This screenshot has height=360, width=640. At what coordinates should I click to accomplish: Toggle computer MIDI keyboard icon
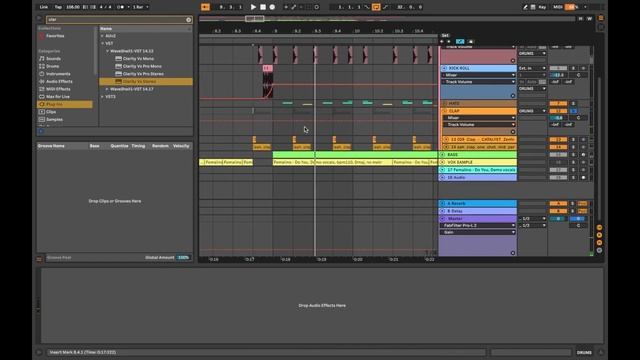point(533,7)
